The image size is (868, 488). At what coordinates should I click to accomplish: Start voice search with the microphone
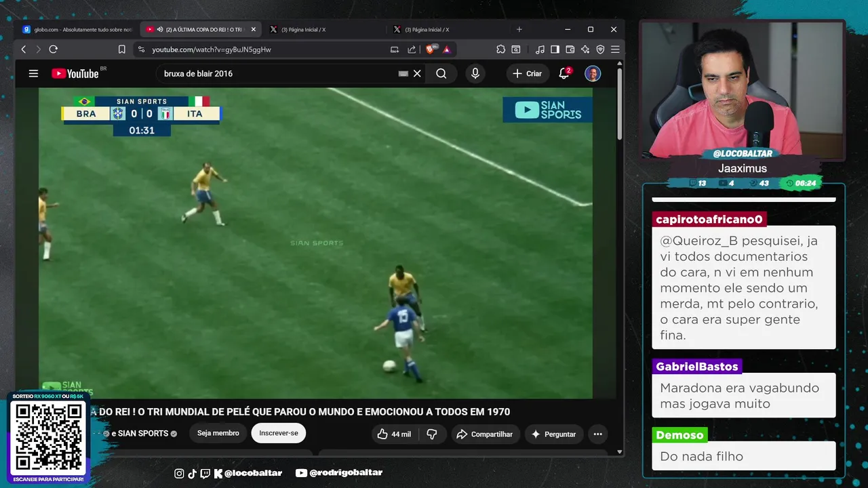coord(475,73)
